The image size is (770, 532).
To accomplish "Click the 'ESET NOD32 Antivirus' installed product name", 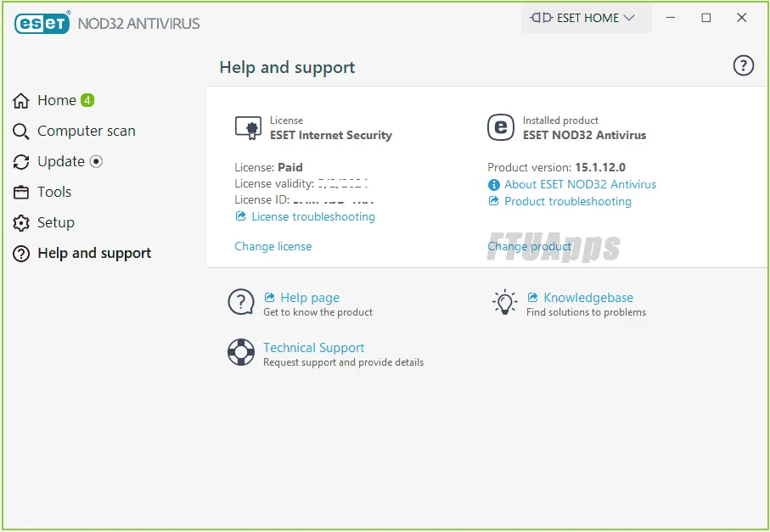I will point(584,135).
